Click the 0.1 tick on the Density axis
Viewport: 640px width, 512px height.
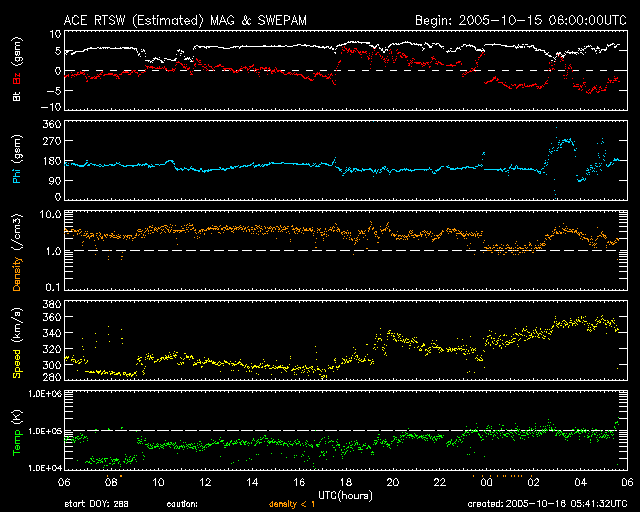pyautogui.click(x=53, y=287)
